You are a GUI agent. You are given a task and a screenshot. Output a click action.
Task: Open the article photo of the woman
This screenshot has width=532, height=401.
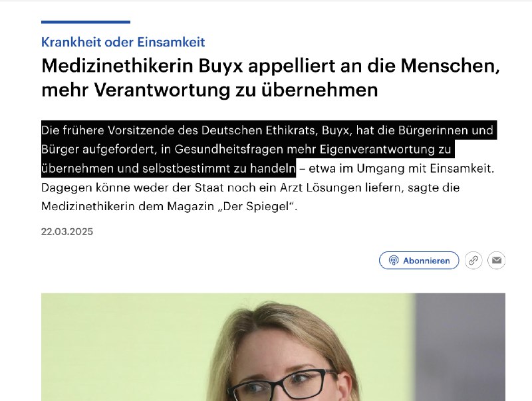(x=273, y=347)
